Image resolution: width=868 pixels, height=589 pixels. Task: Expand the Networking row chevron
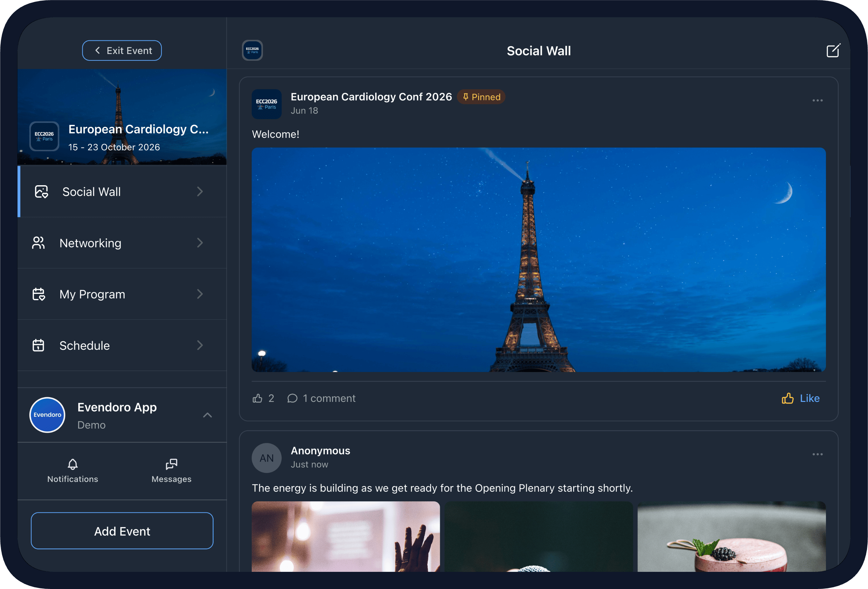200,243
